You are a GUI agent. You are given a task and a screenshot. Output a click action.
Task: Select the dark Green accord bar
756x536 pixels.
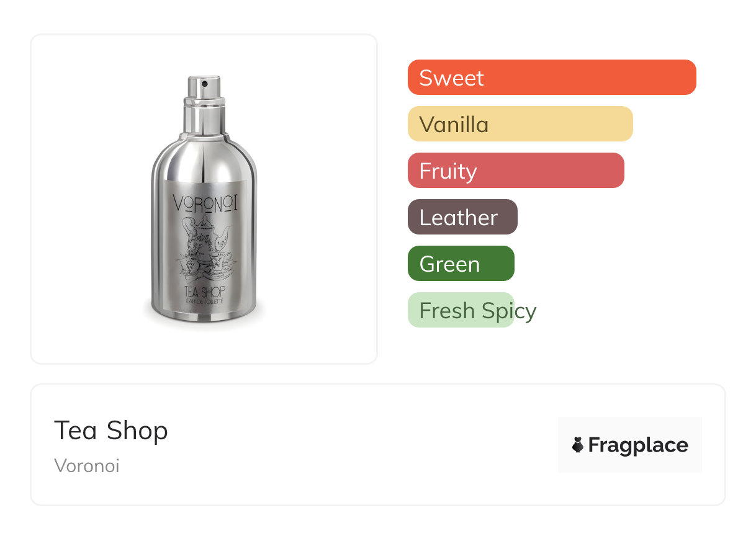pos(461,264)
